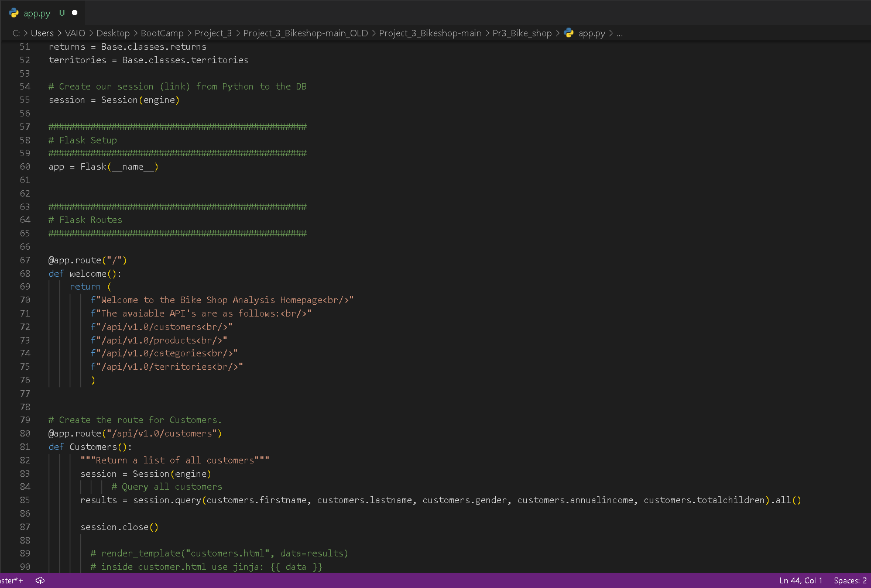Screen dimensions: 871x588
Task: Click the git branch indicator in status bar
Action: [12, 580]
